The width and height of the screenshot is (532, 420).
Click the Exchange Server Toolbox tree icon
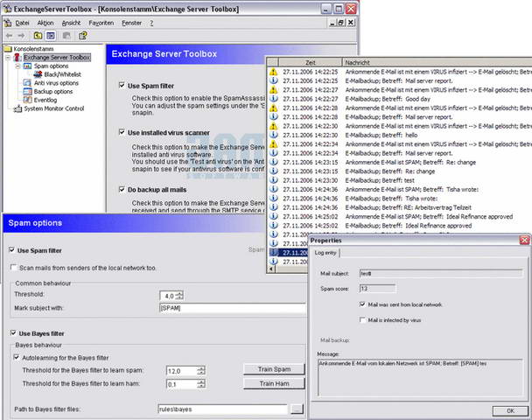coord(17,58)
